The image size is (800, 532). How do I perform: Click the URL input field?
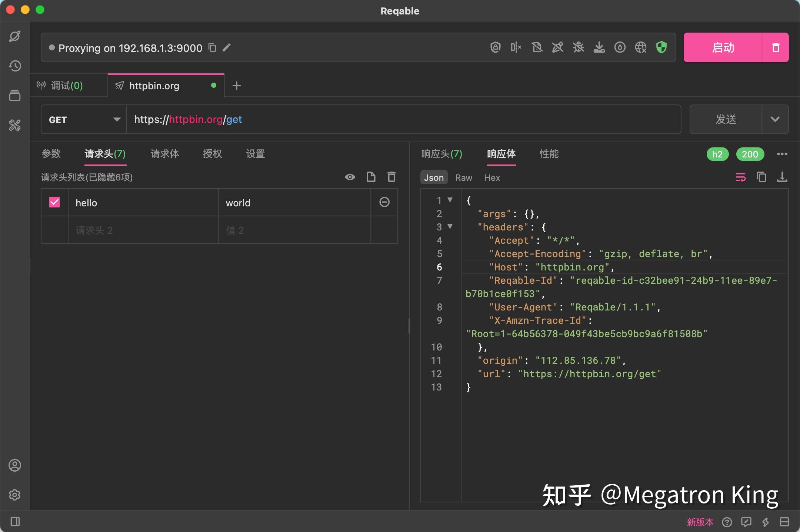(x=403, y=119)
